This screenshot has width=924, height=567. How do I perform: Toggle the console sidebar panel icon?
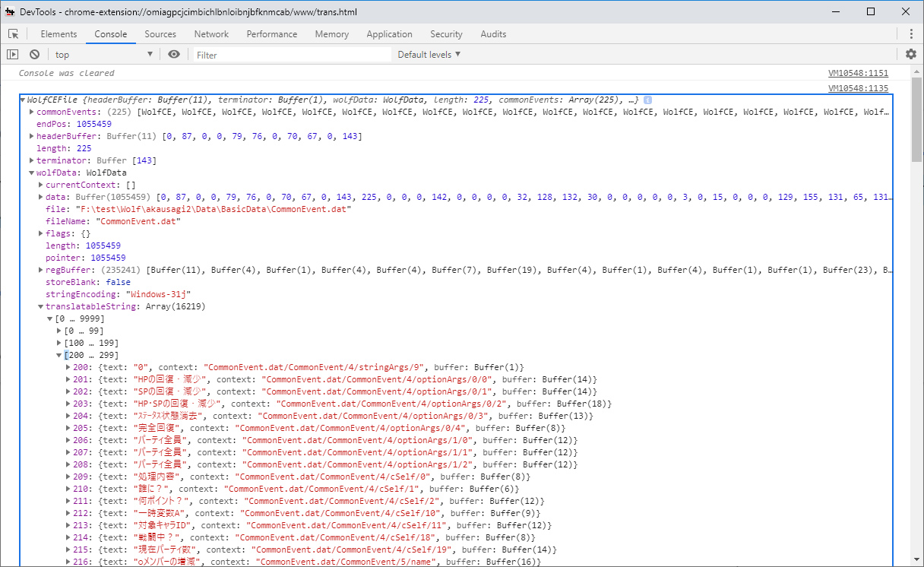pos(12,55)
